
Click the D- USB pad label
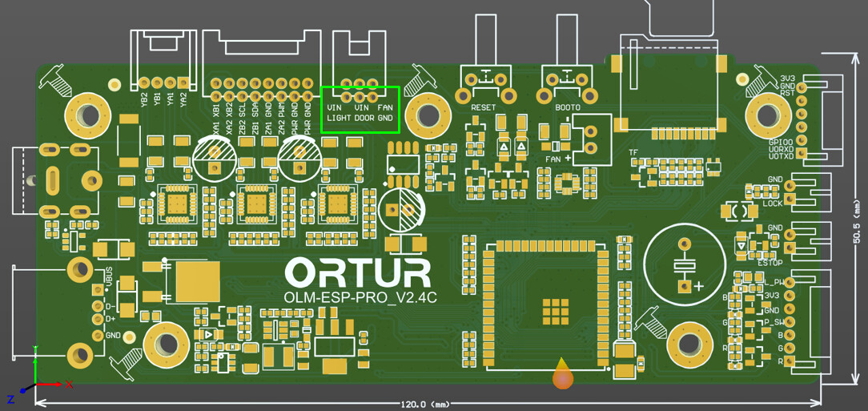pyautogui.click(x=111, y=306)
